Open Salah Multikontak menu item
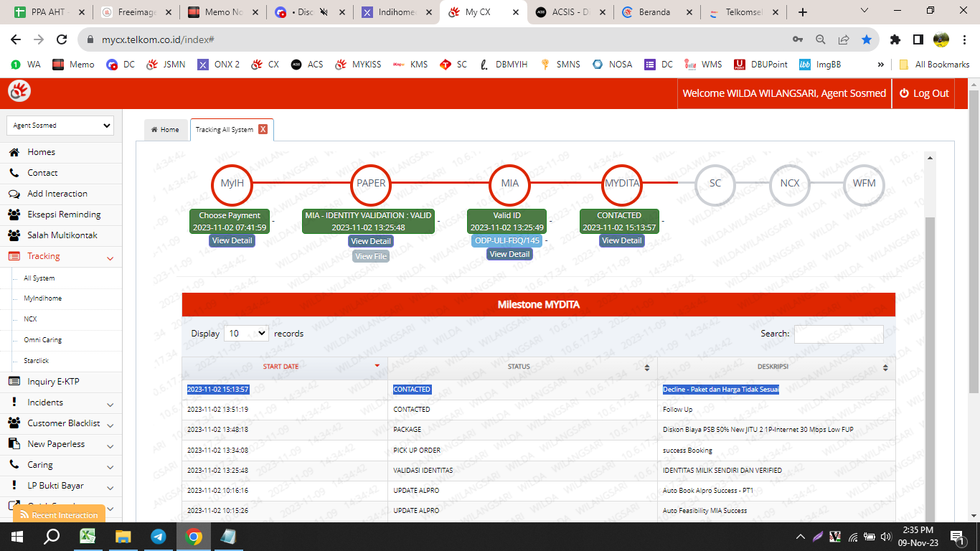Image resolution: width=980 pixels, height=551 pixels. click(x=62, y=235)
